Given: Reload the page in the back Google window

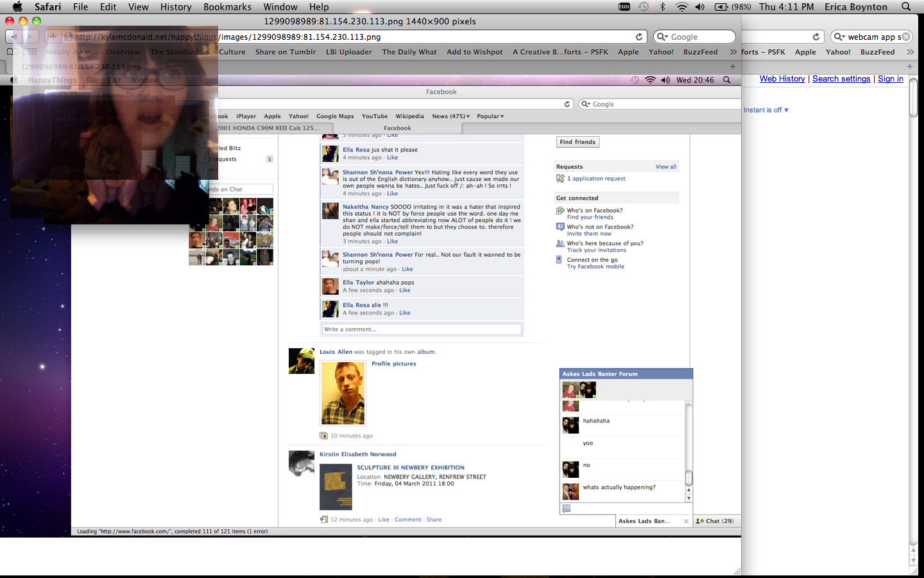Looking at the screenshot, I should [816, 37].
